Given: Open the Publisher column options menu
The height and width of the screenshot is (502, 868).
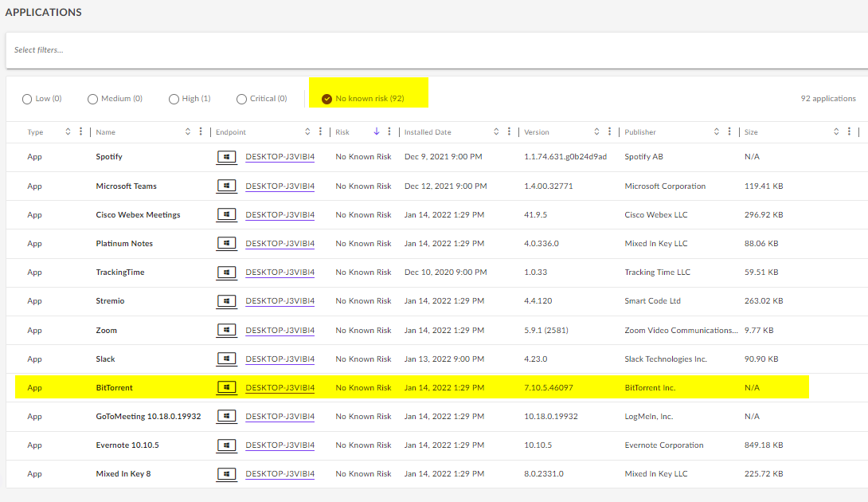Looking at the screenshot, I should tap(729, 131).
